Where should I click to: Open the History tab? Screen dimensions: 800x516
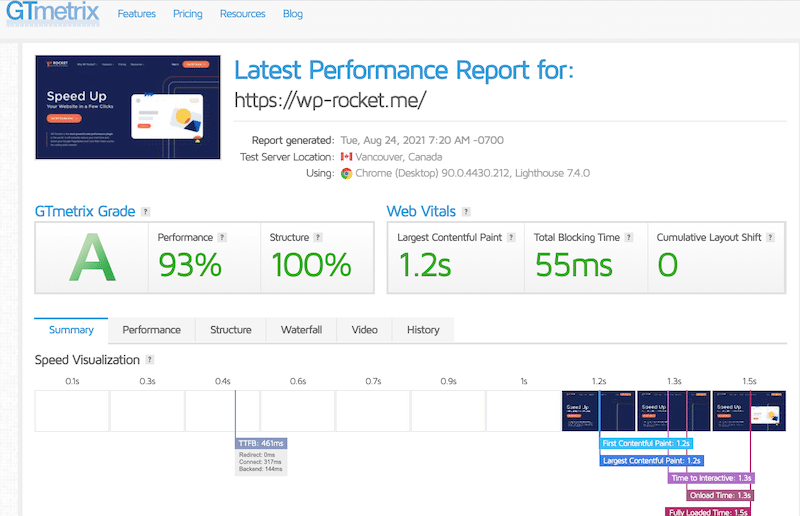tap(423, 330)
